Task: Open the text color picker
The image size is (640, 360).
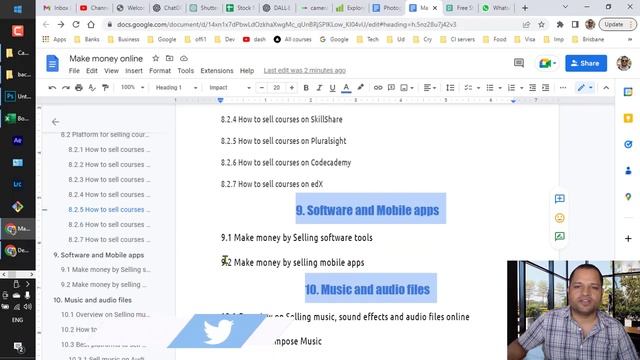Action: [346, 87]
